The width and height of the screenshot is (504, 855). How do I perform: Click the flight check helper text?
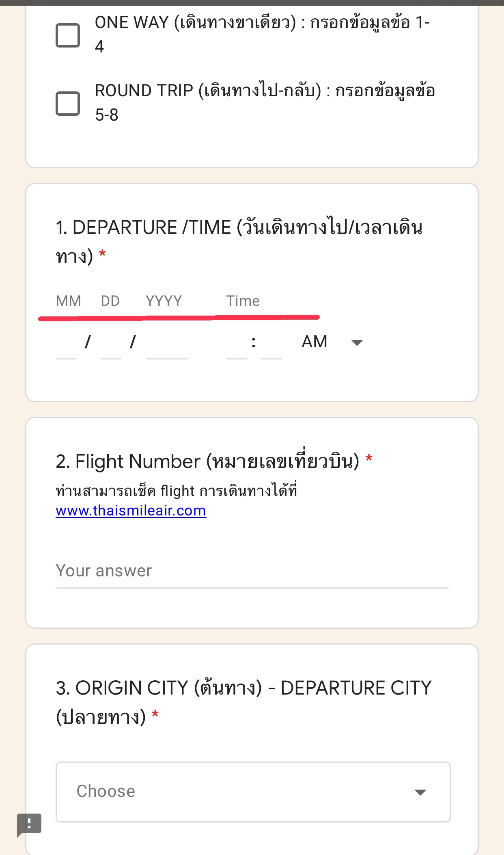point(176,491)
